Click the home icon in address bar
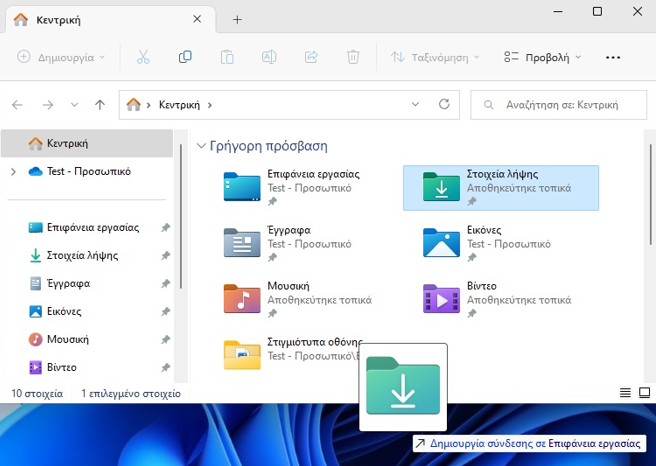This screenshot has height=466, width=656. (x=133, y=105)
